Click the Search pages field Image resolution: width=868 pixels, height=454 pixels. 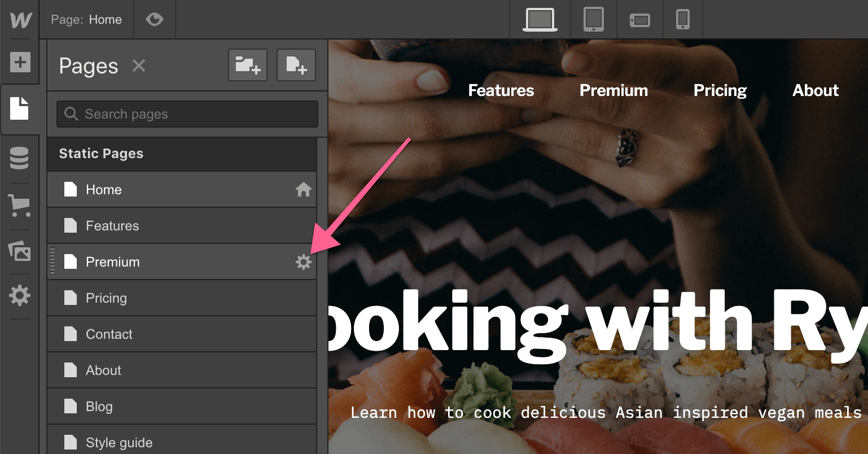point(187,114)
